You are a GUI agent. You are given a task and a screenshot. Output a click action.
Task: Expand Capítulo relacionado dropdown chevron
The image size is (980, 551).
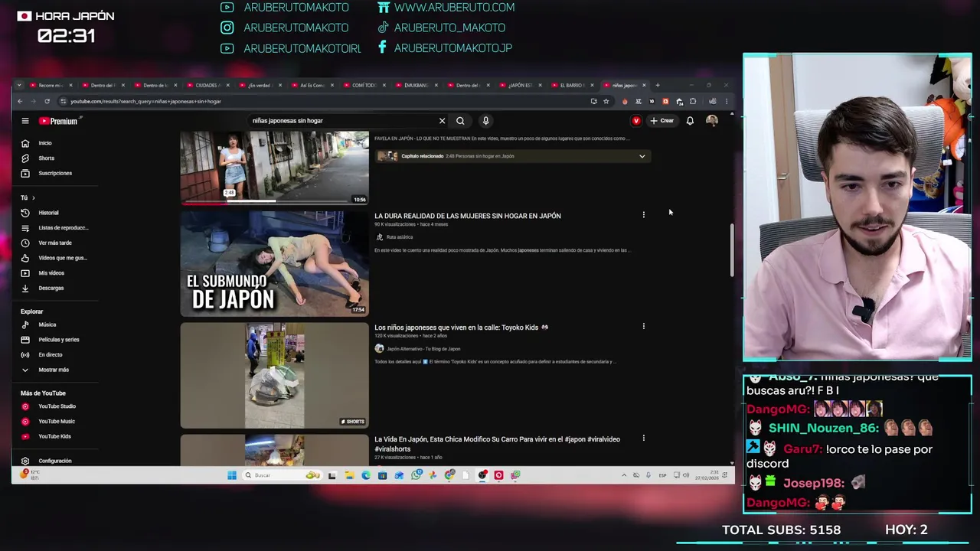(x=642, y=156)
